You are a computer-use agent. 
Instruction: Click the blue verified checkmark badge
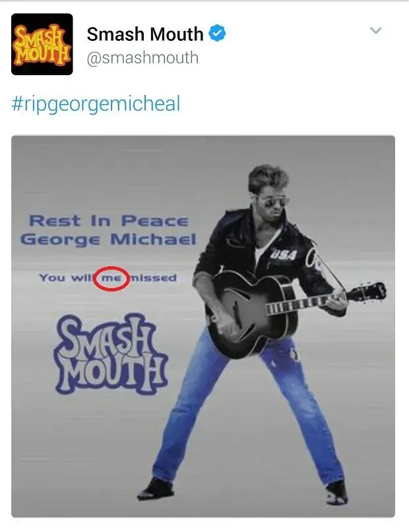(217, 33)
